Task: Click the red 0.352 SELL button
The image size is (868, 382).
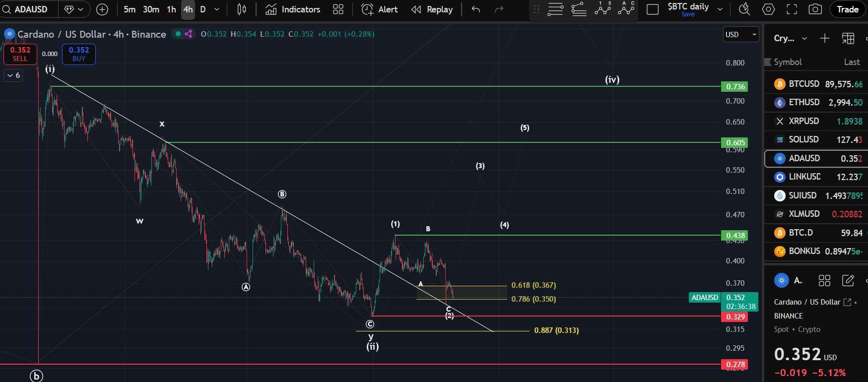Action: pyautogui.click(x=20, y=54)
